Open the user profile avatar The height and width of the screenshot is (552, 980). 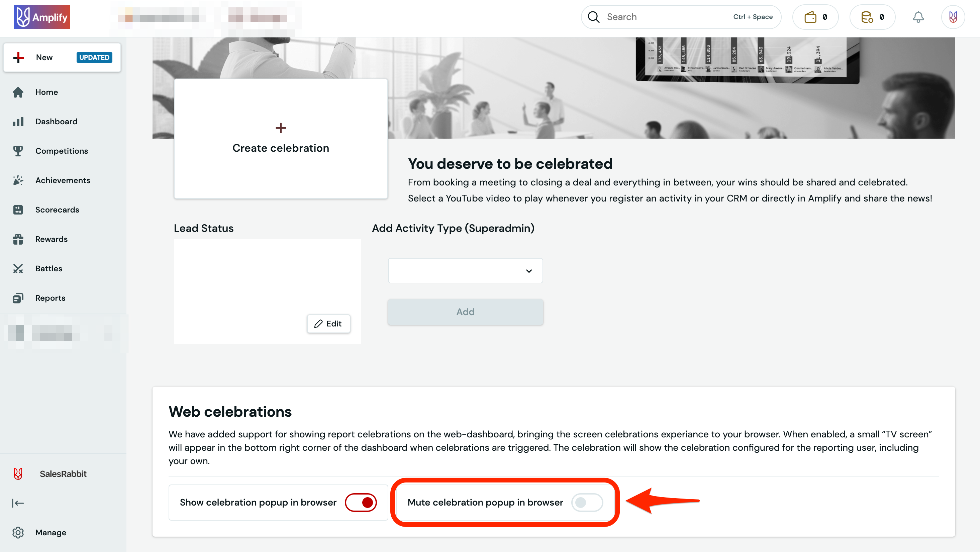point(953,17)
